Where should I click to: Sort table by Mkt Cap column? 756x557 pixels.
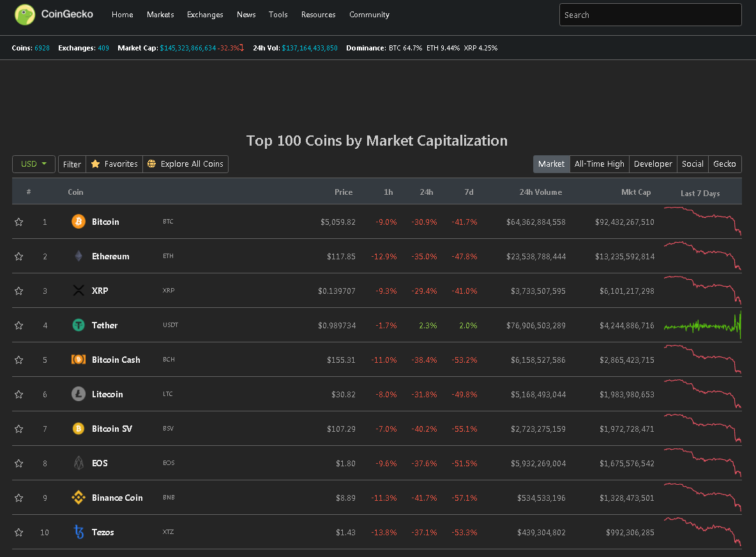coord(635,192)
